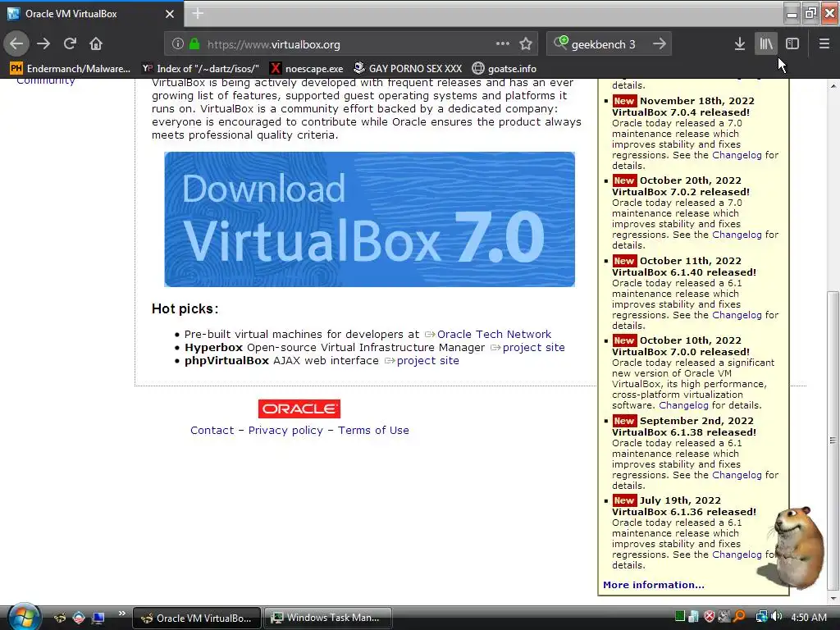Open the Terms of Use link
Viewport: 840px width, 630px height.
coord(373,430)
